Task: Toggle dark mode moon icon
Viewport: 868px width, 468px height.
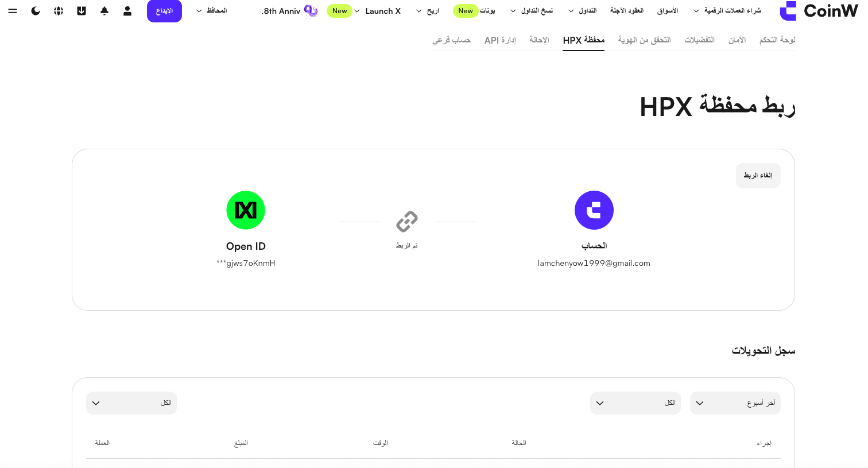Action: coord(36,11)
